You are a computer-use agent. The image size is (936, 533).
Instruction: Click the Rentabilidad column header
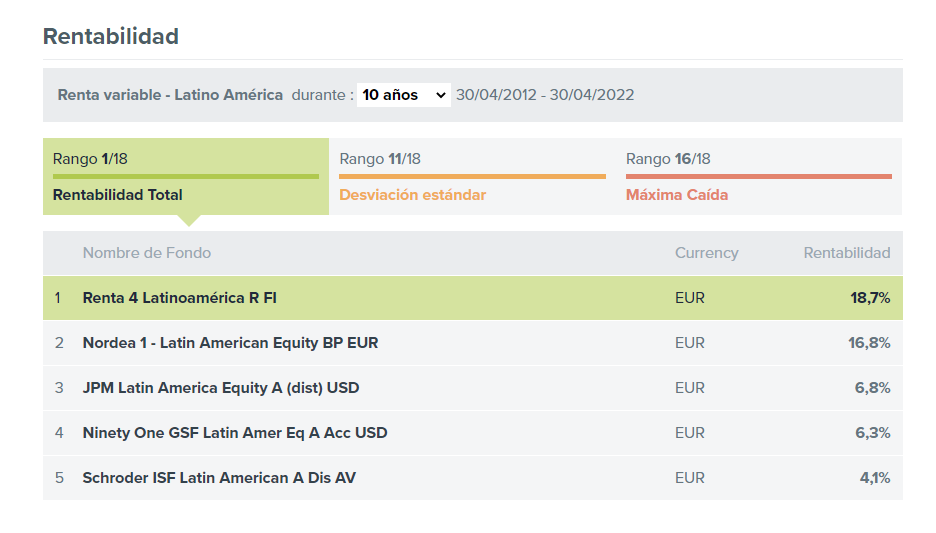[x=846, y=253]
